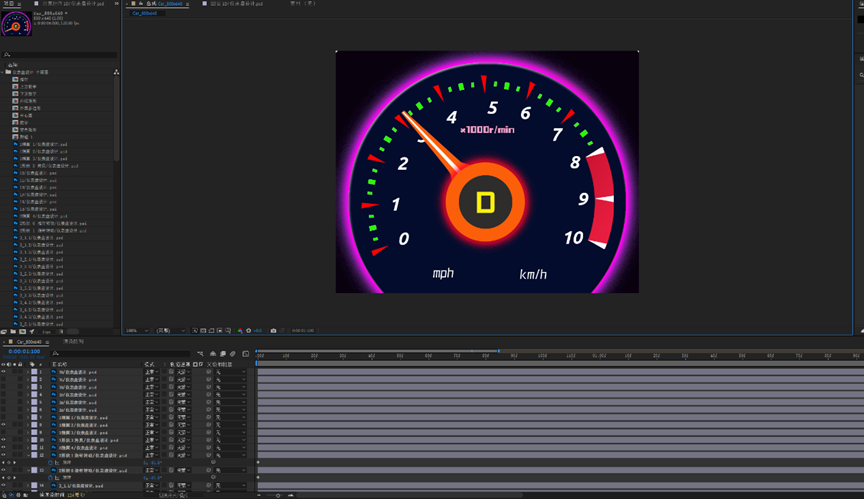Show channel and color management settings

tap(240, 330)
